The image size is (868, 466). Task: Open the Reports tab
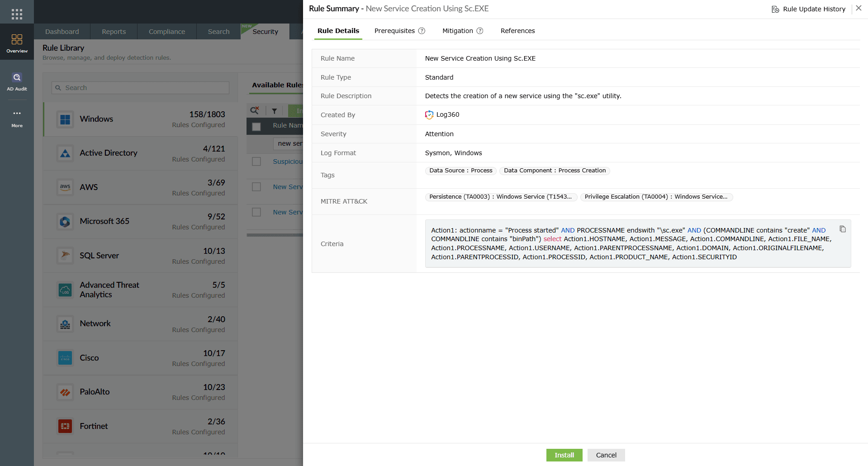(114, 32)
